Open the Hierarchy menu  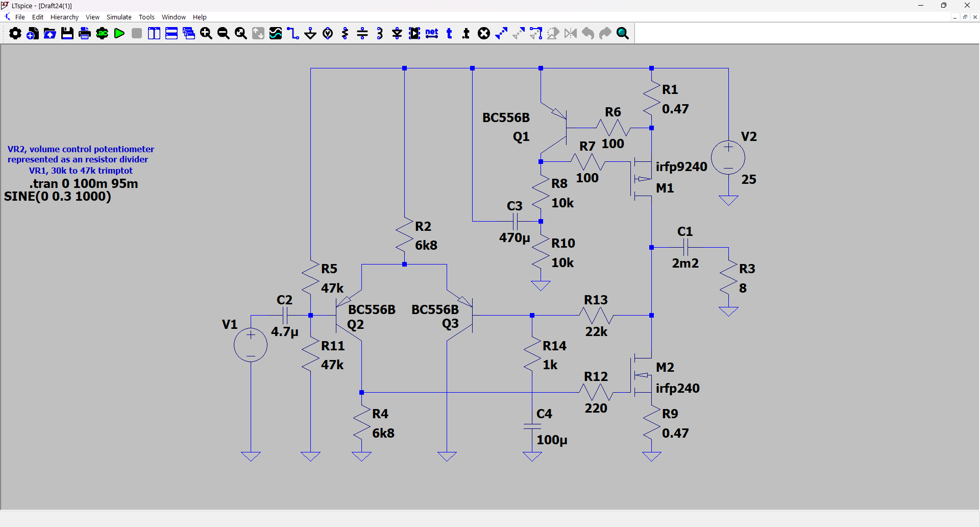[x=64, y=17]
